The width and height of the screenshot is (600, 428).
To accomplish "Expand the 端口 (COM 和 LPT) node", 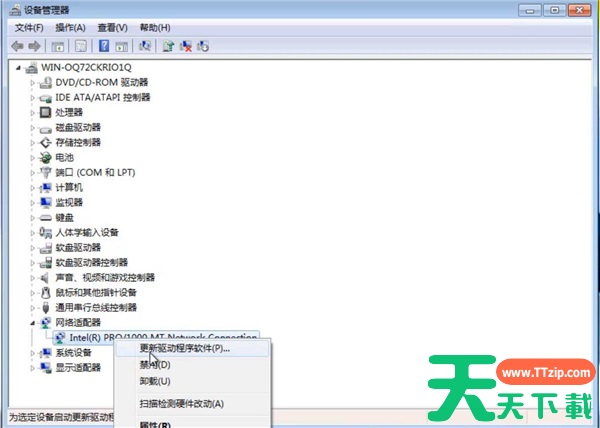I will [33, 173].
